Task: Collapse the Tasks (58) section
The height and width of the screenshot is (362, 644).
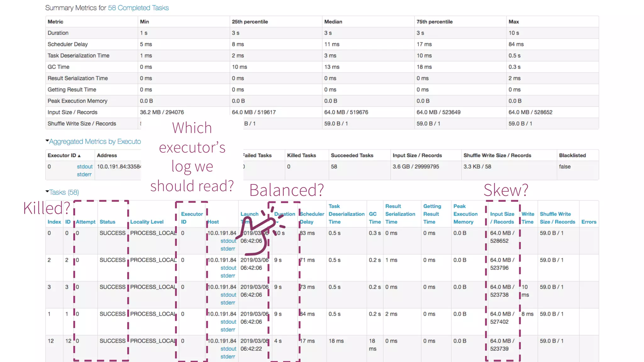Action: (x=62, y=192)
